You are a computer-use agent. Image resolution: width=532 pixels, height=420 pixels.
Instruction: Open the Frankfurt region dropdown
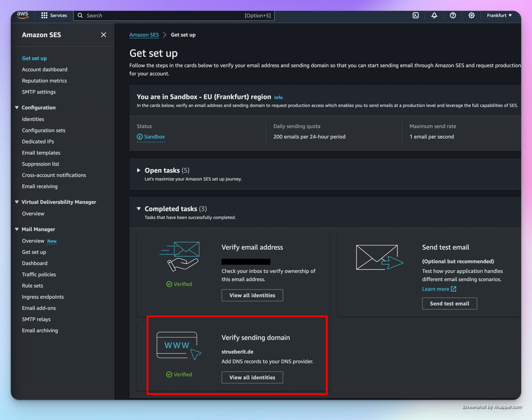pos(499,16)
